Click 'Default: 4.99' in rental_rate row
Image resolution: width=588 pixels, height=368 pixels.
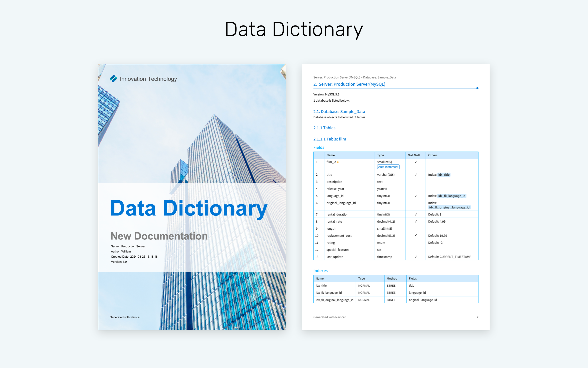(x=437, y=221)
